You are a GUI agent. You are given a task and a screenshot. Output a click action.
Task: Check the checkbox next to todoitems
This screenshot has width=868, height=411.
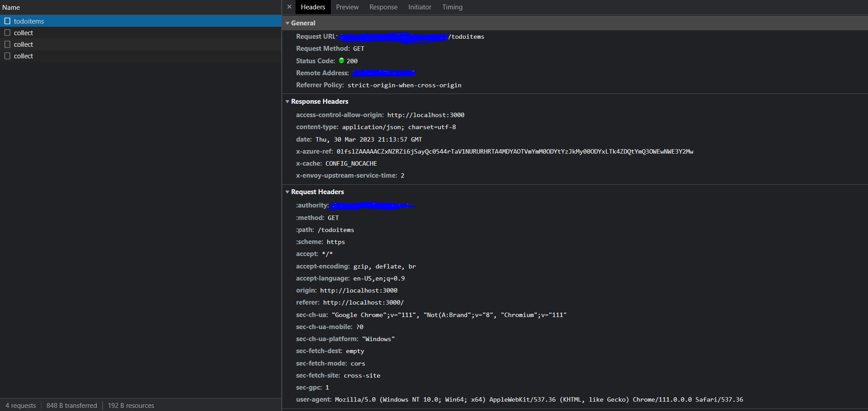(7, 21)
